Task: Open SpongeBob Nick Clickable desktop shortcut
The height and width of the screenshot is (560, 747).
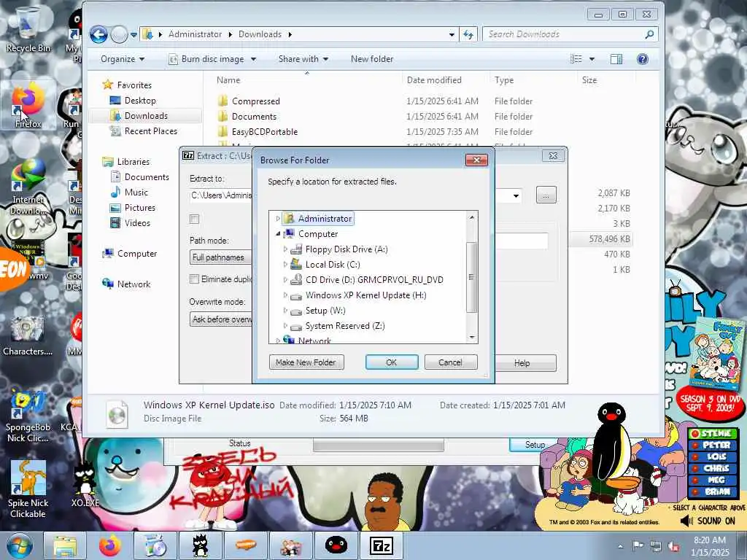Action: 28,416
